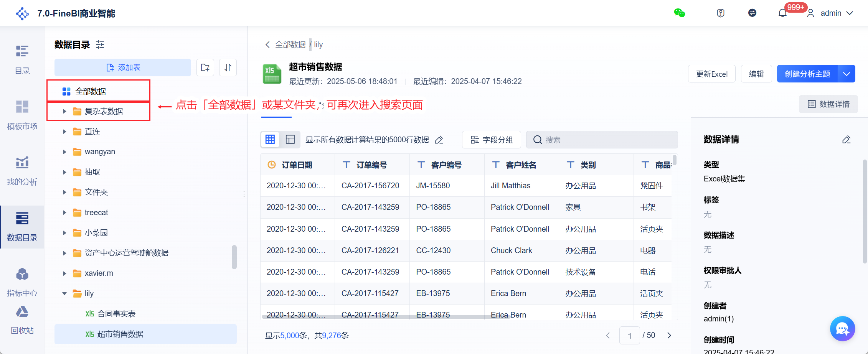Edit the 数据详情 panel with pencil icon
Viewport: 868px width, 354px height.
point(846,139)
